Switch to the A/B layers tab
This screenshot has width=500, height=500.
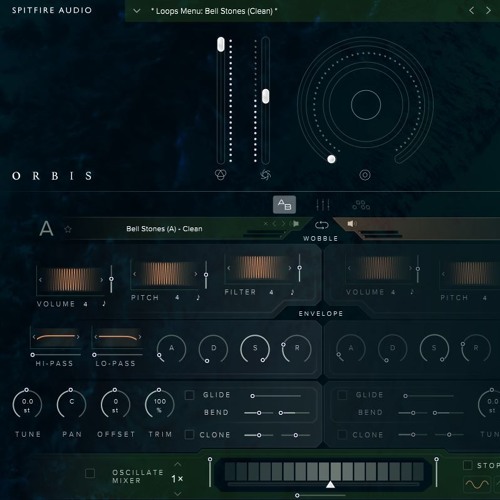(284, 204)
